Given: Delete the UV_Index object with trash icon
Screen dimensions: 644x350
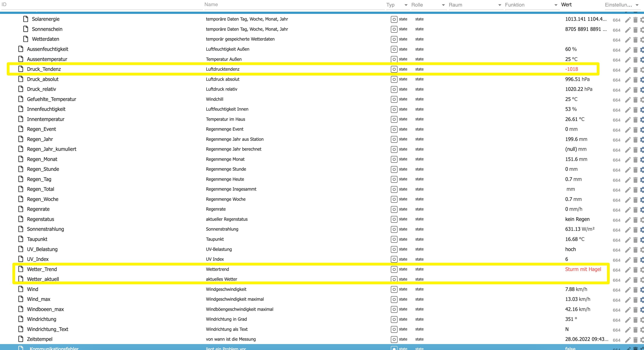Looking at the screenshot, I should [x=635, y=260].
